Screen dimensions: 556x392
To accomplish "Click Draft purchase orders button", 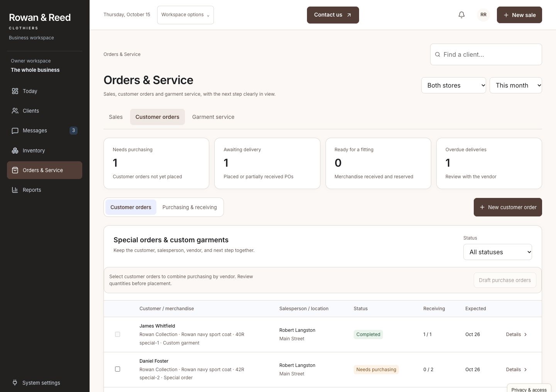I will [505, 280].
